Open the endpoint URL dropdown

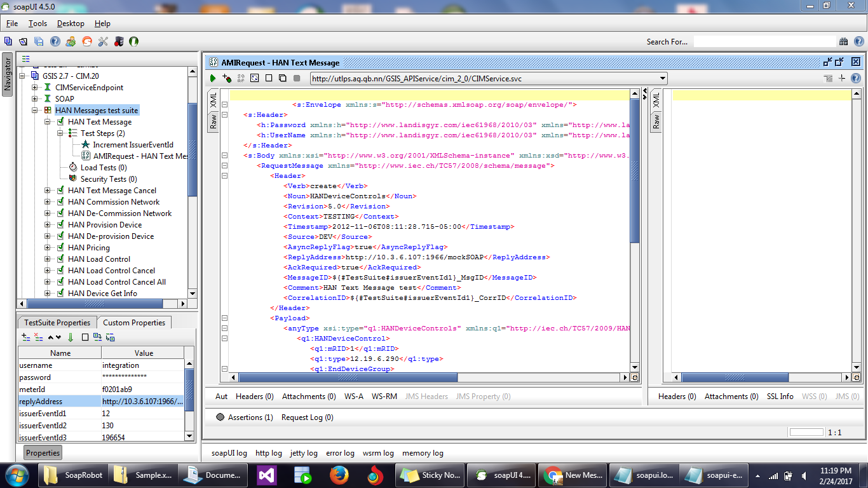[663, 79]
